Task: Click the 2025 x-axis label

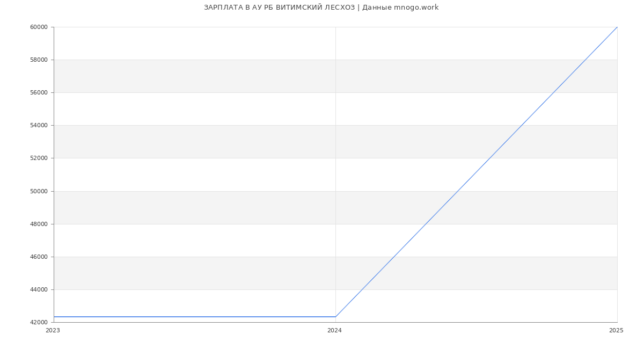Action: (616, 331)
